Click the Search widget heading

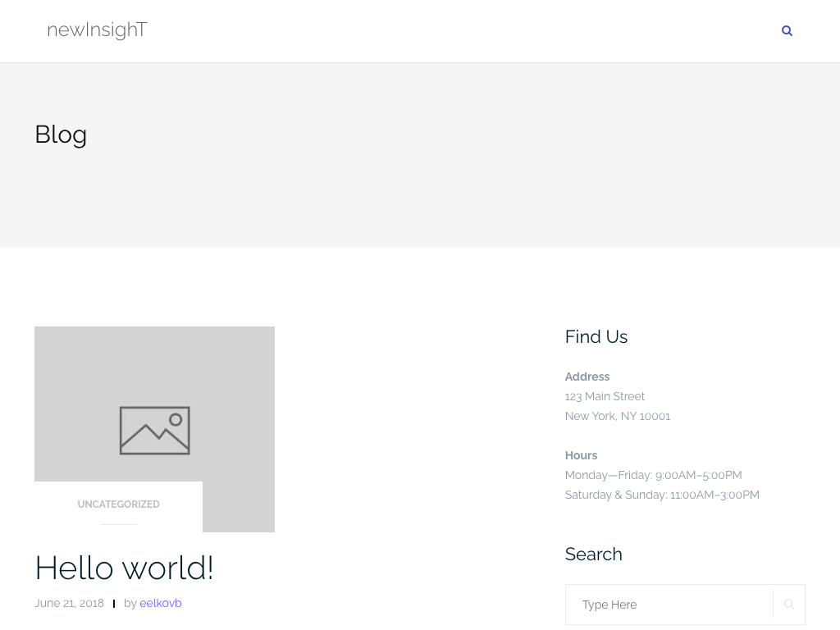(x=593, y=554)
